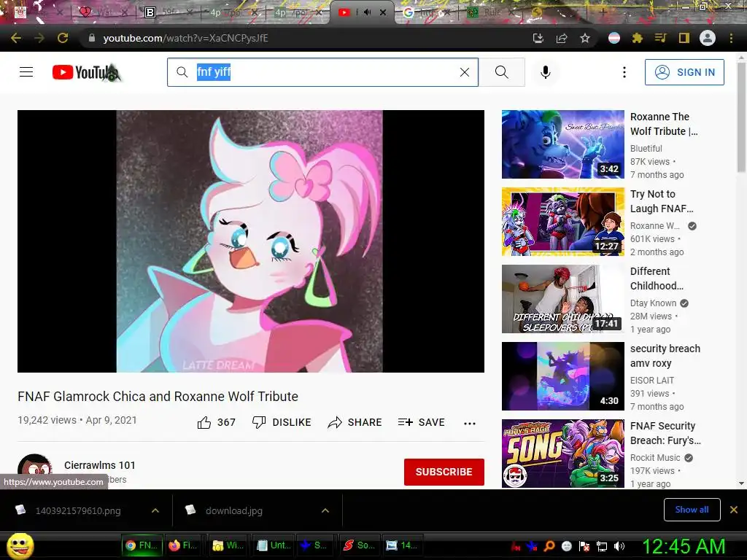Open the Rockit Music channel name

[655, 458]
